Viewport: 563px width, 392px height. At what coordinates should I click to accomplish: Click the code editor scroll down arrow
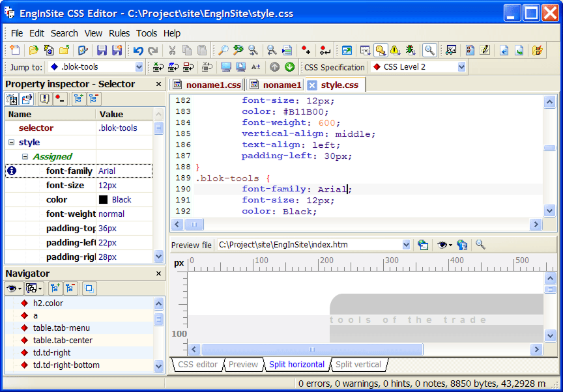tap(550, 210)
